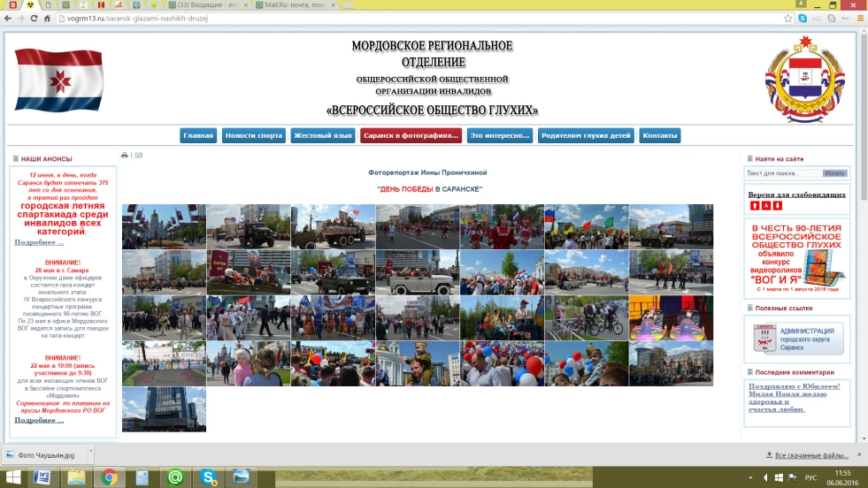Bookmark page with the star icon
The height and width of the screenshot is (488, 868).
point(787,18)
